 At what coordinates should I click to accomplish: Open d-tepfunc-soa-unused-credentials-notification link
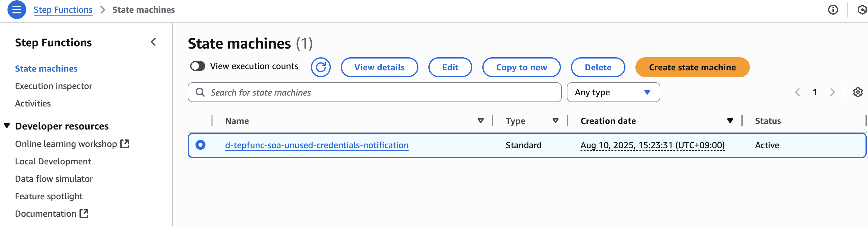point(316,145)
